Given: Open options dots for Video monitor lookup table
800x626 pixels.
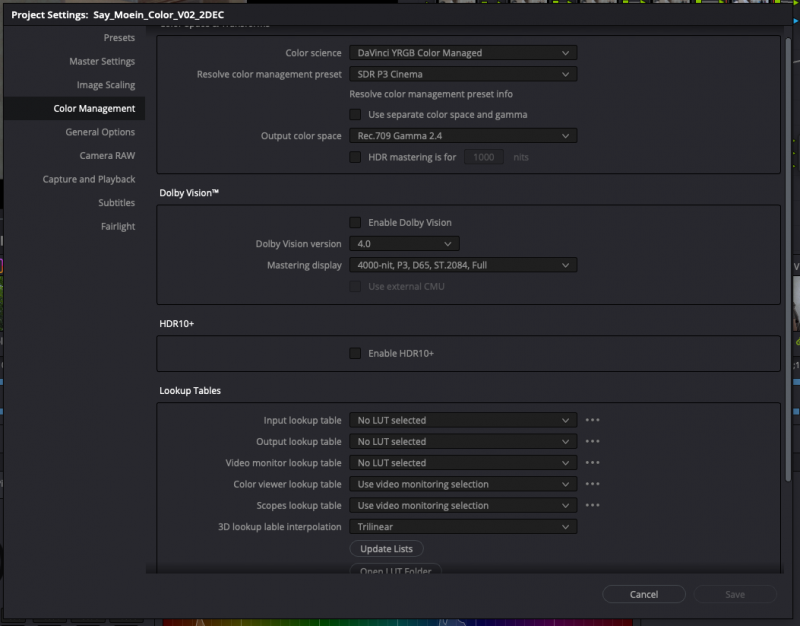Looking at the screenshot, I should click(x=593, y=463).
